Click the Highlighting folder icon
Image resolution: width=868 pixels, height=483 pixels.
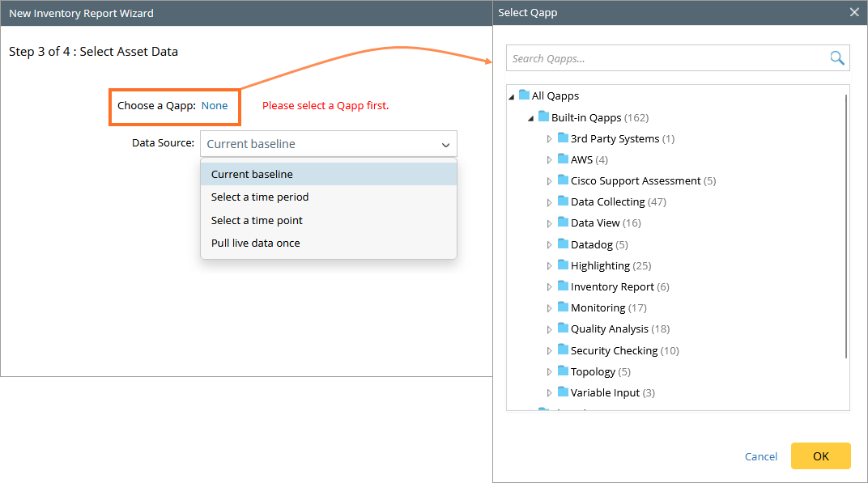pyautogui.click(x=563, y=265)
